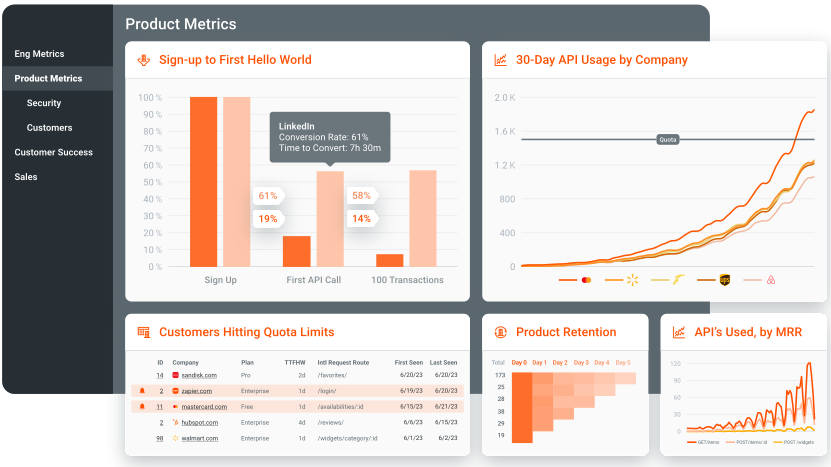Click the mastercard.com favicon in the quota table
Screen dimensions: 831x467
(x=175, y=407)
